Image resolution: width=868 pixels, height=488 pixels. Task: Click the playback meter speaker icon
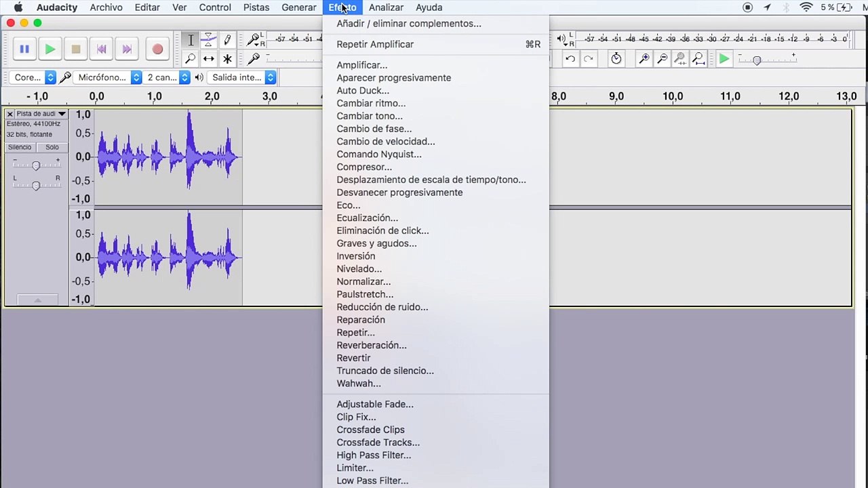pos(561,39)
